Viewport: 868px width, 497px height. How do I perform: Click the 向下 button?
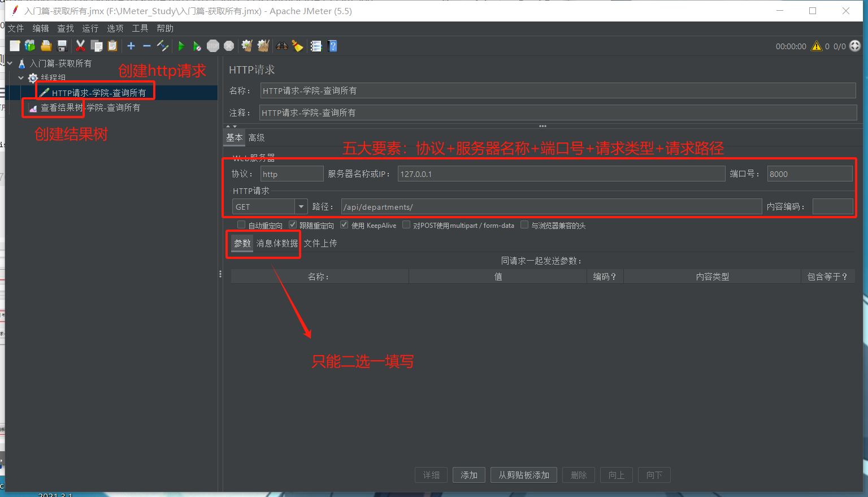coord(654,475)
